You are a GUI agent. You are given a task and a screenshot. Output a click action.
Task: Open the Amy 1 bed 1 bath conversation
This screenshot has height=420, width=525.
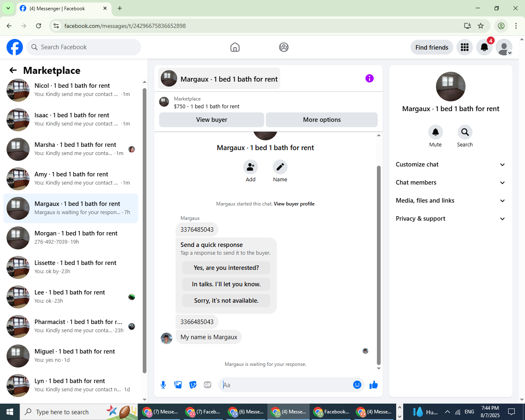tap(71, 179)
